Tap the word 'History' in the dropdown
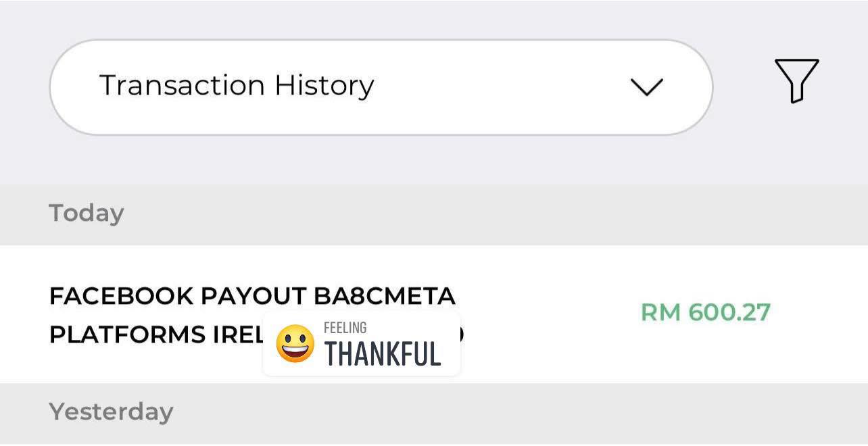 click(324, 86)
